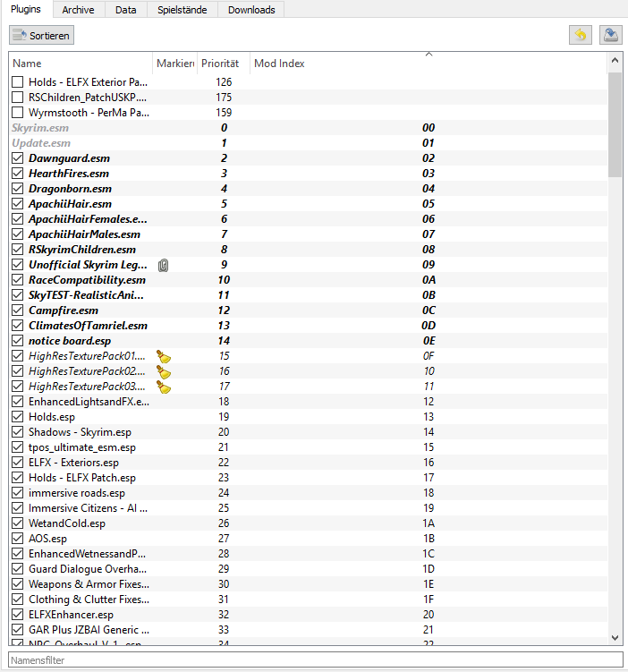Enable the RSChildren_PatchUSKP plugin checkbox

tap(18, 98)
